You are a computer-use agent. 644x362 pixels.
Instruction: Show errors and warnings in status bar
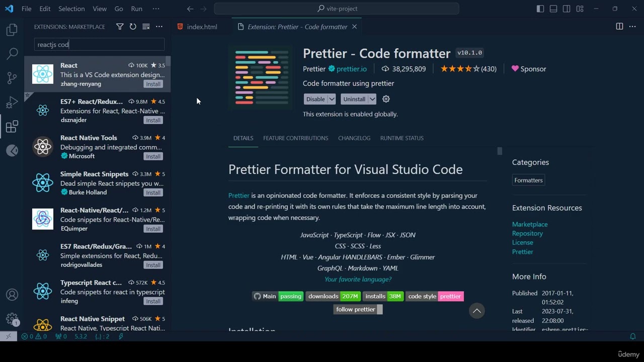(x=34, y=336)
